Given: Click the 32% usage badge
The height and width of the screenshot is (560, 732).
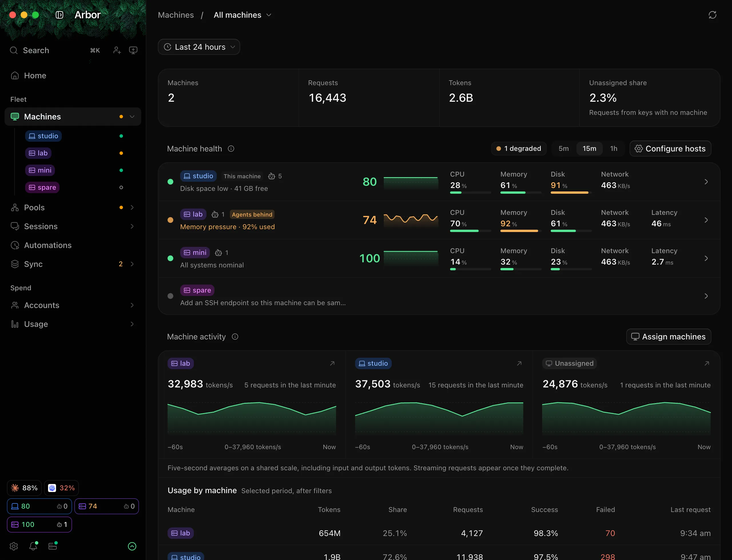Looking at the screenshot, I should pyautogui.click(x=61, y=488).
